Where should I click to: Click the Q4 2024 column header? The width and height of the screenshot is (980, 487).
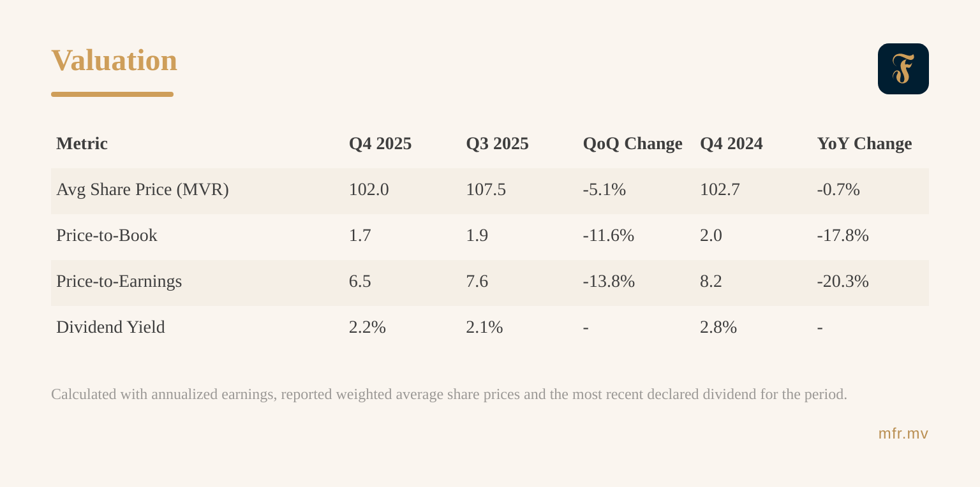[731, 143]
